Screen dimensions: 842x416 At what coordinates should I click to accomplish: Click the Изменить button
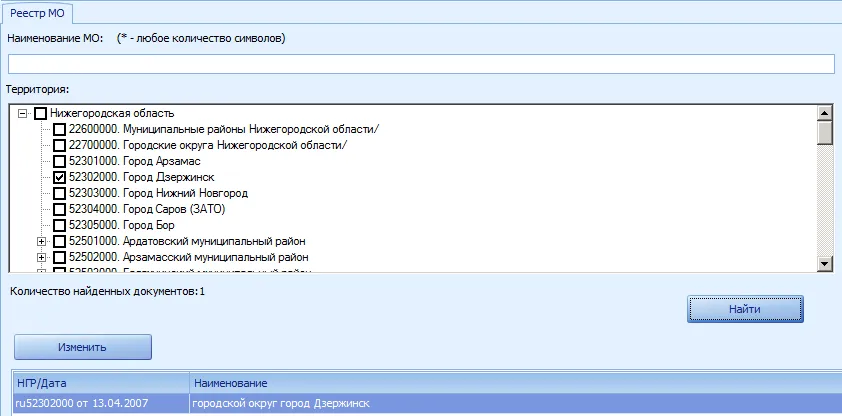click(83, 347)
